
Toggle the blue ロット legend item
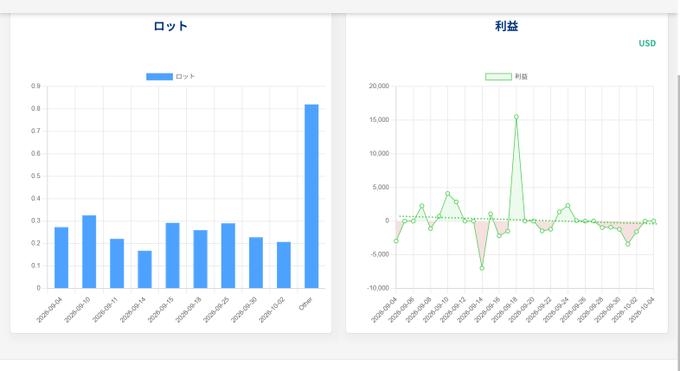[x=170, y=77]
